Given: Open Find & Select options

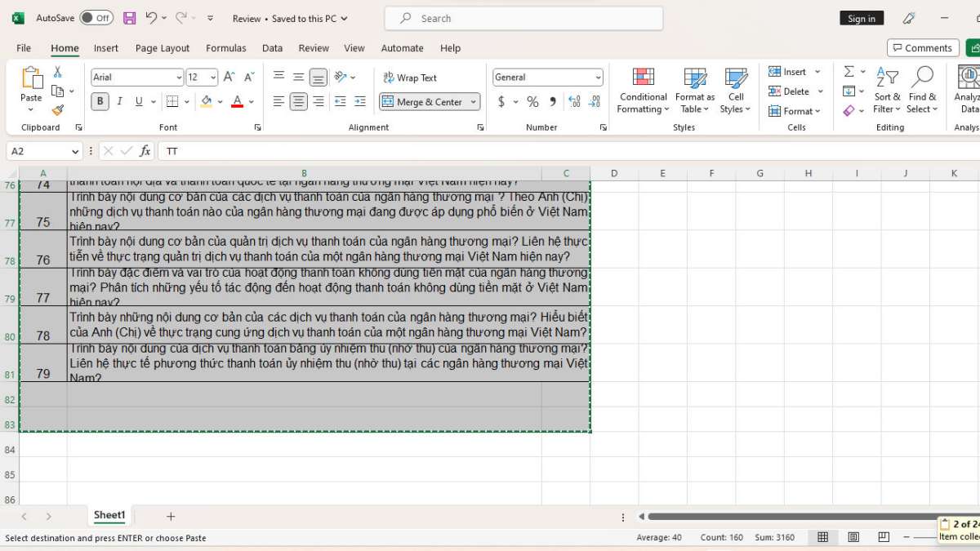Looking at the screenshot, I should click(921, 90).
